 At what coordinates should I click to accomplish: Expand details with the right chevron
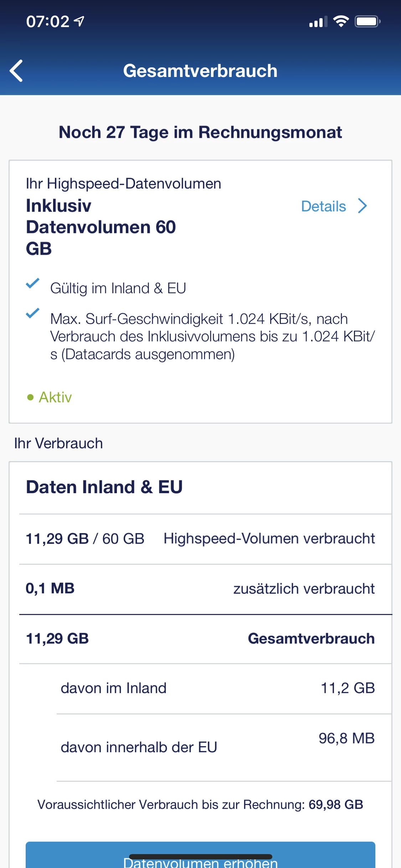[363, 206]
